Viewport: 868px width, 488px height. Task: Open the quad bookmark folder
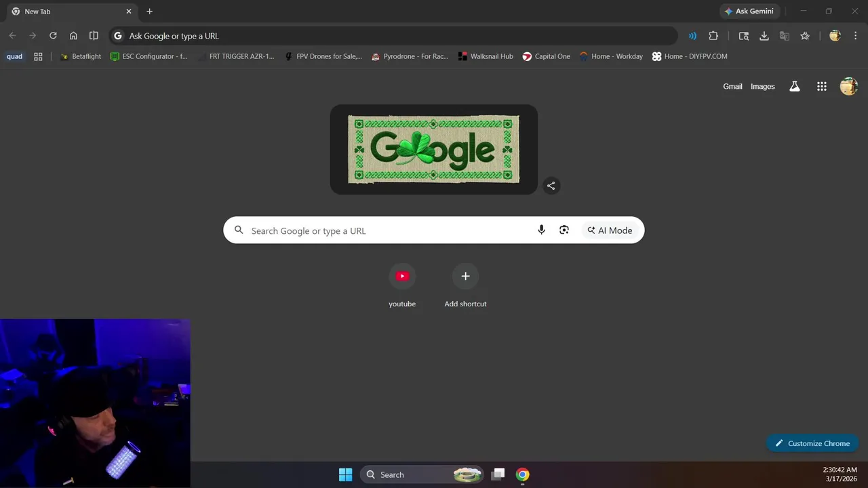point(14,56)
